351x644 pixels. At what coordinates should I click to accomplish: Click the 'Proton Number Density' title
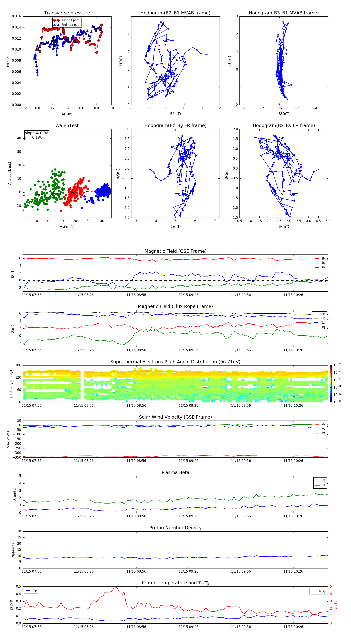point(175,528)
